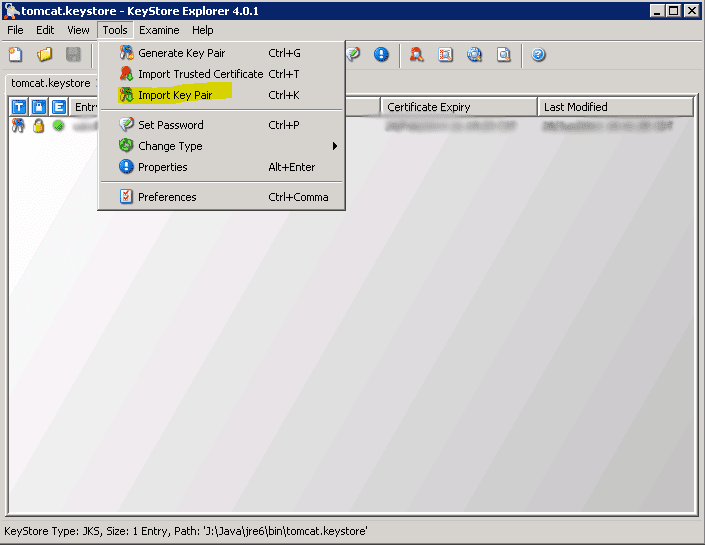Click the Set Password menu icon
705x545 pixels.
click(x=126, y=124)
